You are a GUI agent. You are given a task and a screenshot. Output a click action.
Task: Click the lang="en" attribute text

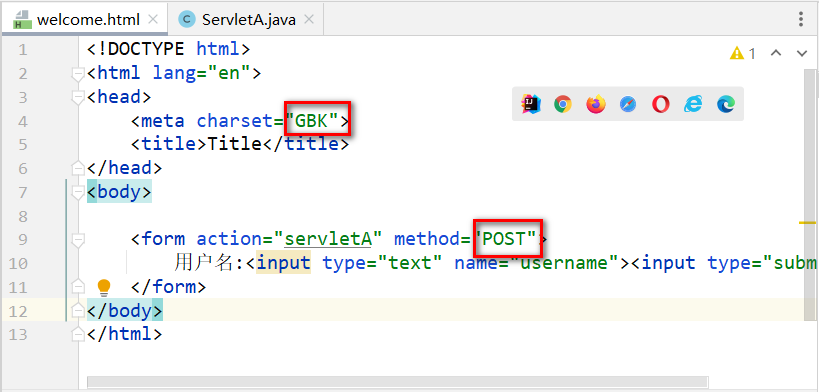pos(202,73)
